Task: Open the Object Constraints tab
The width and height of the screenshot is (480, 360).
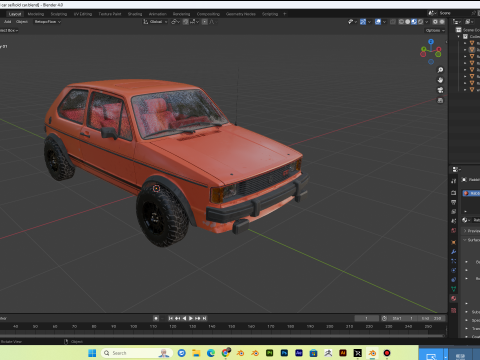Action: pyautogui.click(x=454, y=280)
